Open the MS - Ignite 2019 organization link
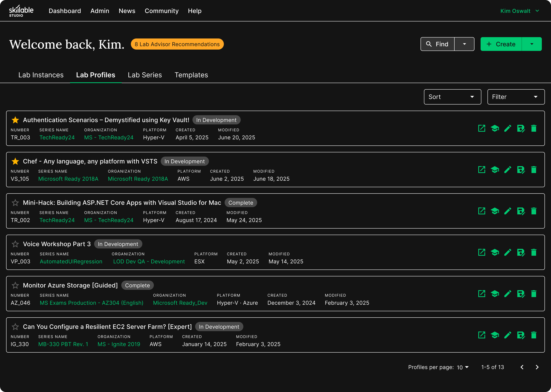This screenshot has width=551, height=392. 119,344
